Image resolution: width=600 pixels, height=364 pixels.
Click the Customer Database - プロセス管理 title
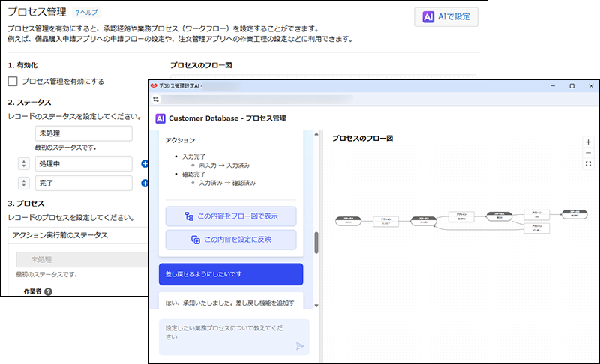[227, 118]
